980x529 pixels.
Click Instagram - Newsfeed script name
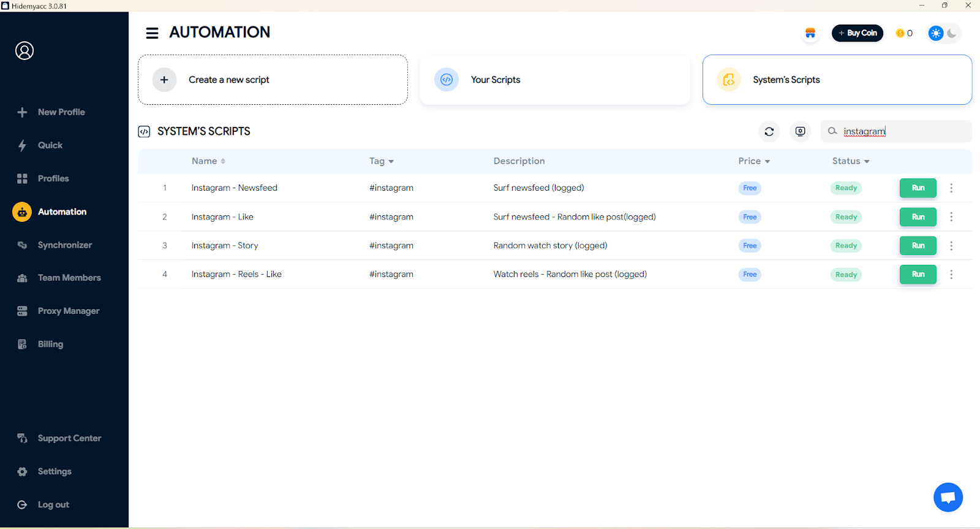234,188
